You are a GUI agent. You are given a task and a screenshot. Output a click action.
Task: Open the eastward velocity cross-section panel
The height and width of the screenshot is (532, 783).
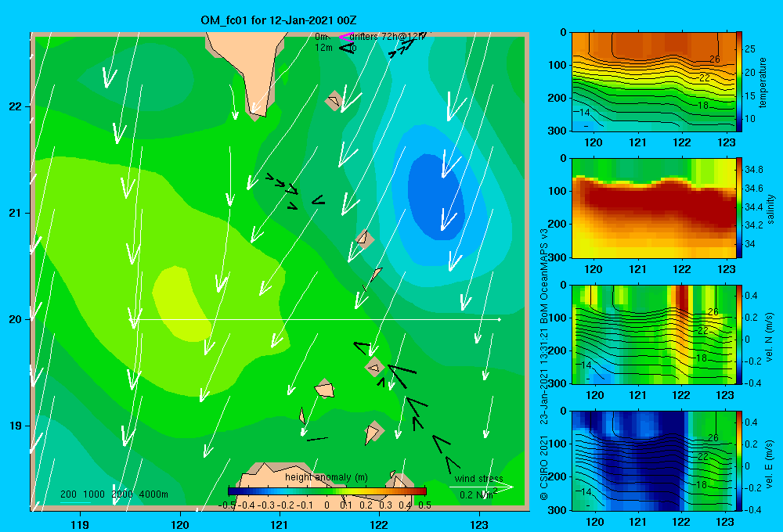click(653, 461)
